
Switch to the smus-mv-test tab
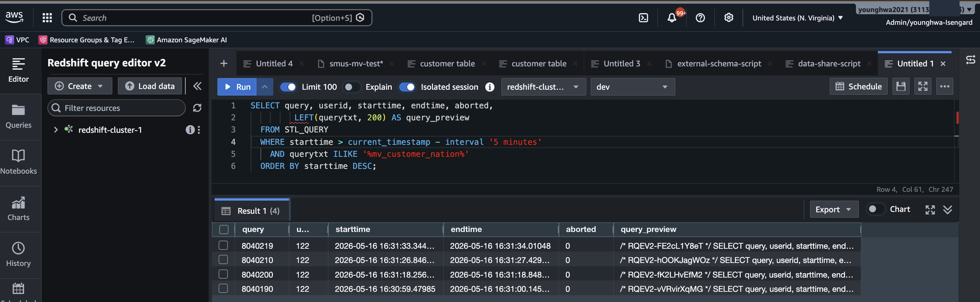(x=356, y=64)
